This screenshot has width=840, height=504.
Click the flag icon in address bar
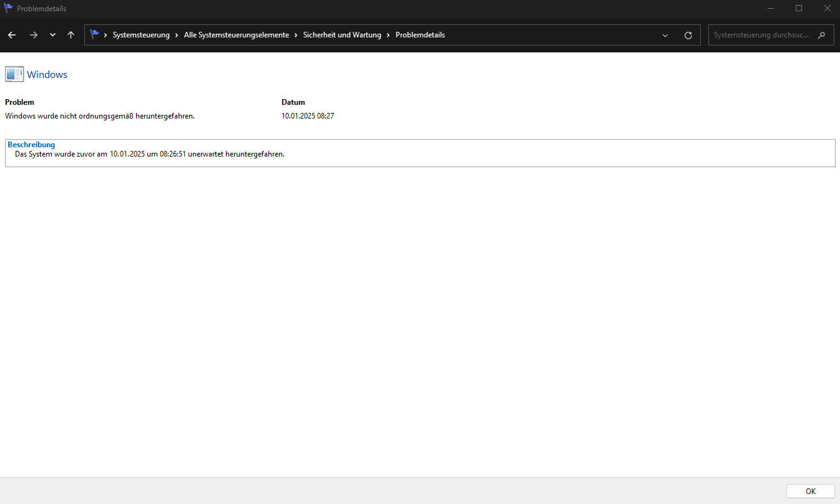(95, 35)
